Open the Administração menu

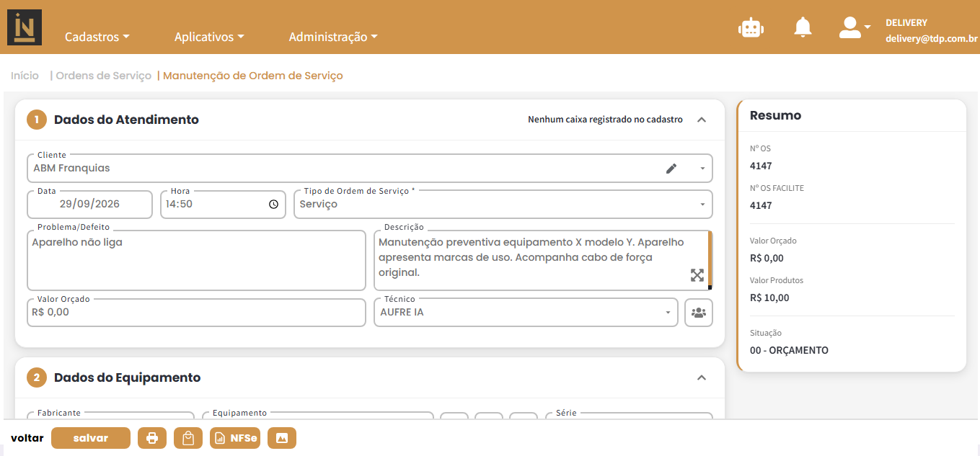click(333, 37)
